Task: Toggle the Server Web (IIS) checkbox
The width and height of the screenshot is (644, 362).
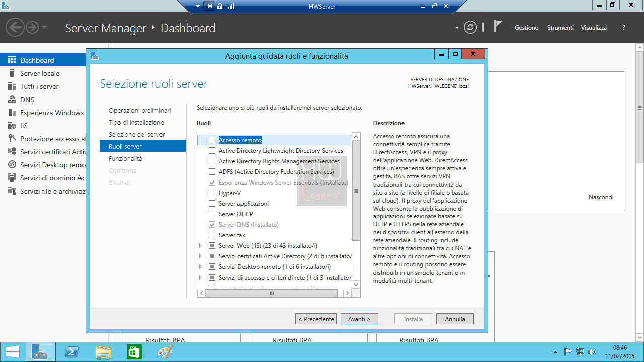Action: [x=212, y=246]
